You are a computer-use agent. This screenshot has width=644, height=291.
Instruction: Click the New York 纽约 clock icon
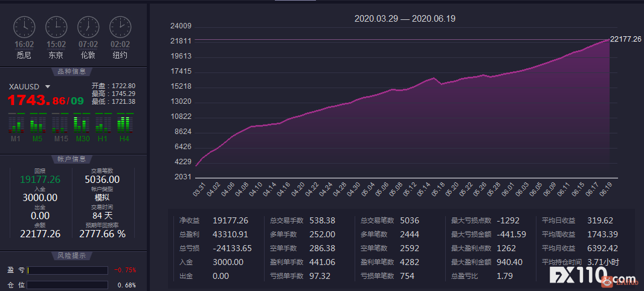click(x=120, y=27)
